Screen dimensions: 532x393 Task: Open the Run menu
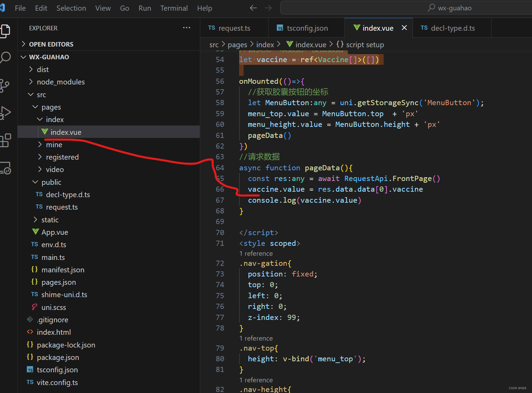pos(145,8)
